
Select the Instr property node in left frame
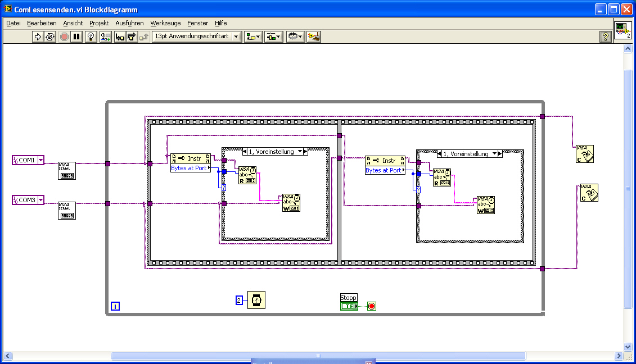point(191,158)
